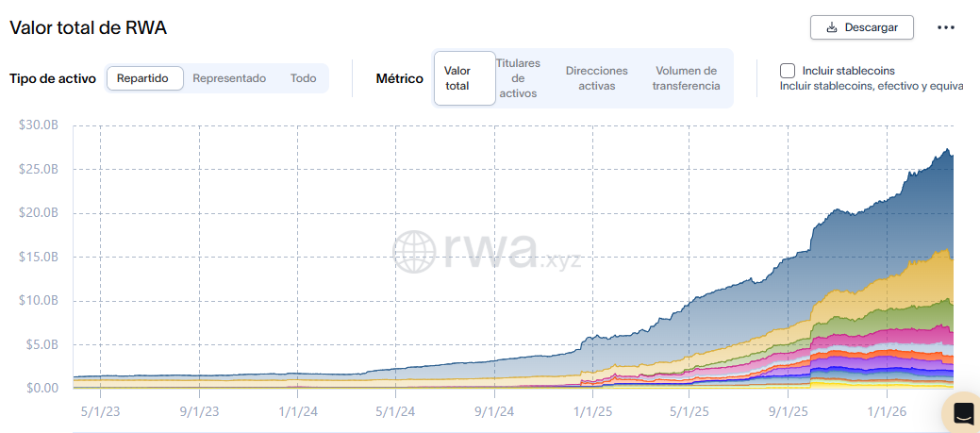Open the chat widget in the corner

(x=963, y=413)
